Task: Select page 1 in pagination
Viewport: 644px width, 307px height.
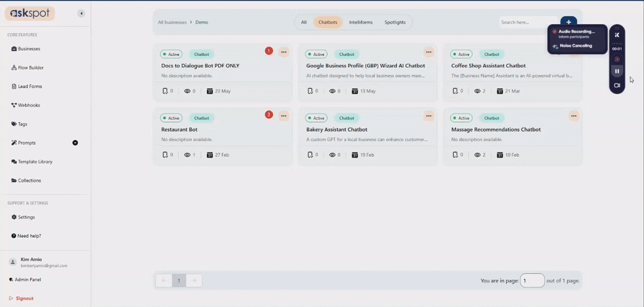Action: coord(179,281)
